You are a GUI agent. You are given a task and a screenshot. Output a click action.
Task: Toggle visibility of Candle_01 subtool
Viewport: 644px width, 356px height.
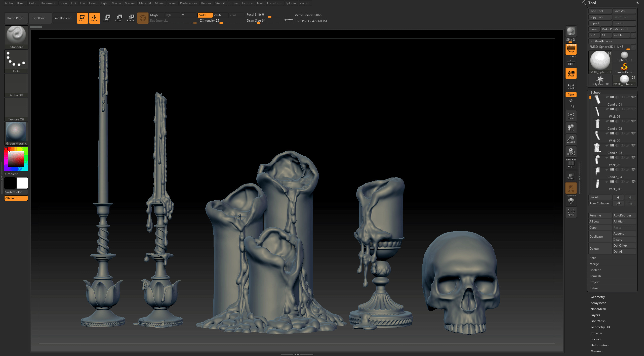633,97
